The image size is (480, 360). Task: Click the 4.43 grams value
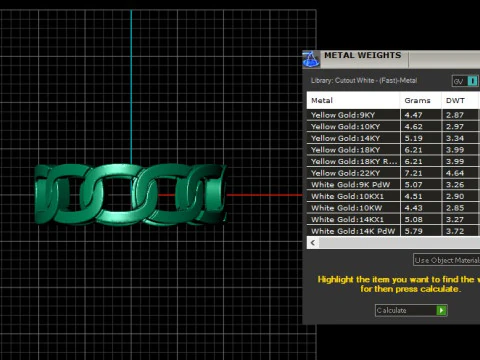coord(413,208)
